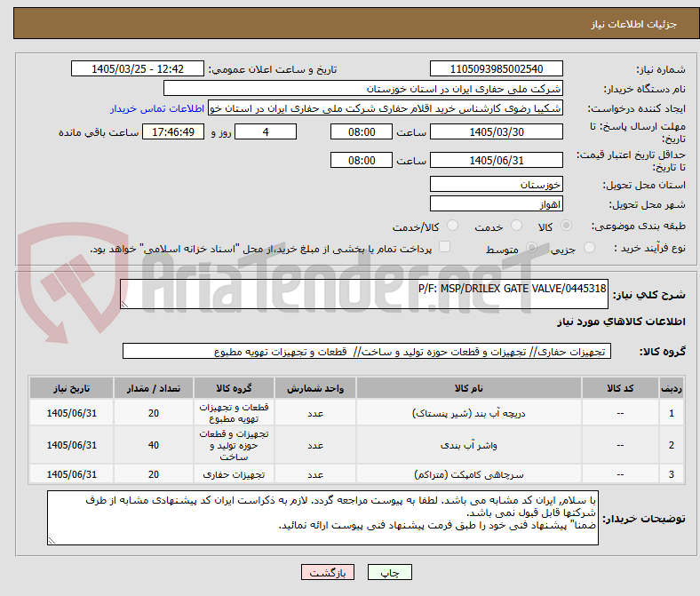
Task: Click the buyer organization name field
Action: point(362,89)
